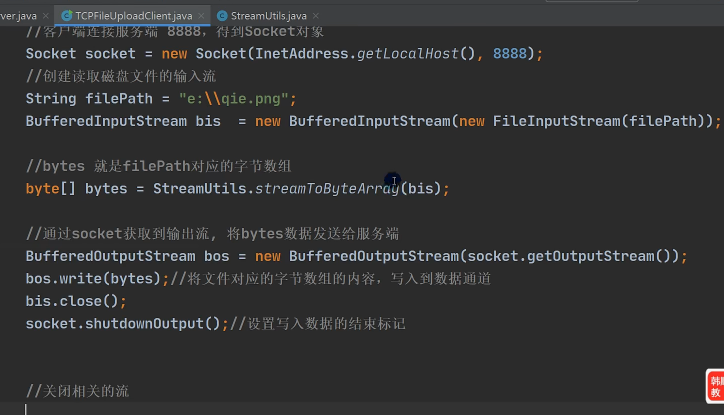Click the comment '//关闭相关的流'
This screenshot has height=415, width=724.
[77, 391]
